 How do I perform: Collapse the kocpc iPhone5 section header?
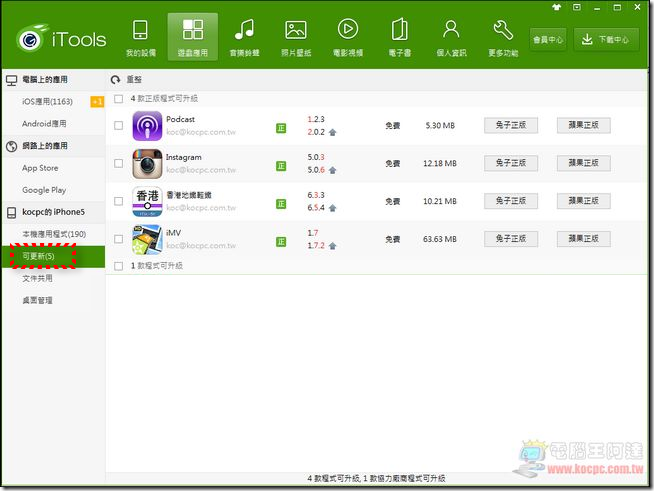tap(53, 212)
